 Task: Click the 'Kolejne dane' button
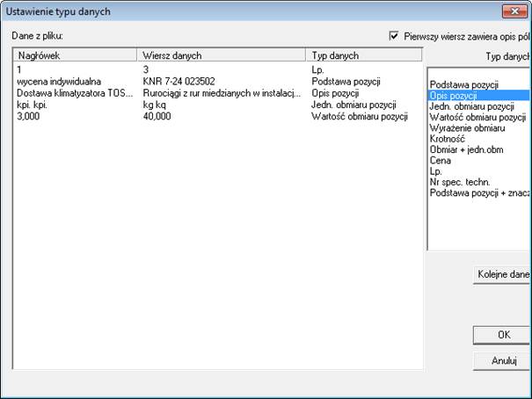coord(503,274)
